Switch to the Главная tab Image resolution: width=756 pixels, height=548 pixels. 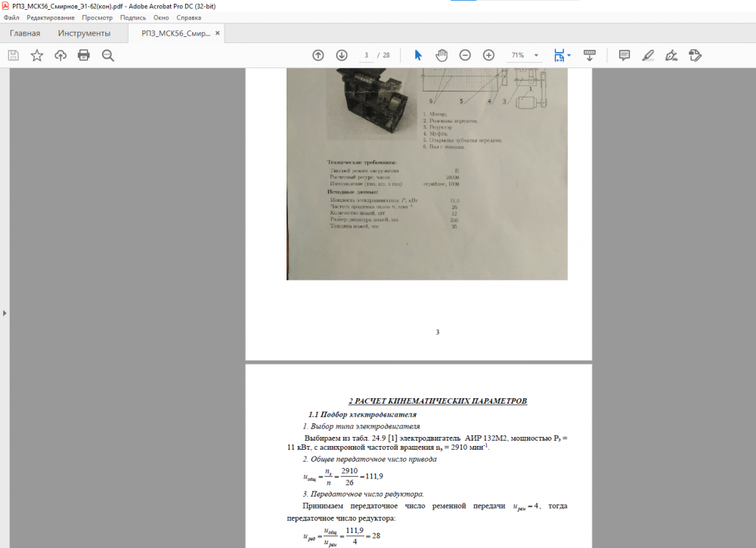25,33
